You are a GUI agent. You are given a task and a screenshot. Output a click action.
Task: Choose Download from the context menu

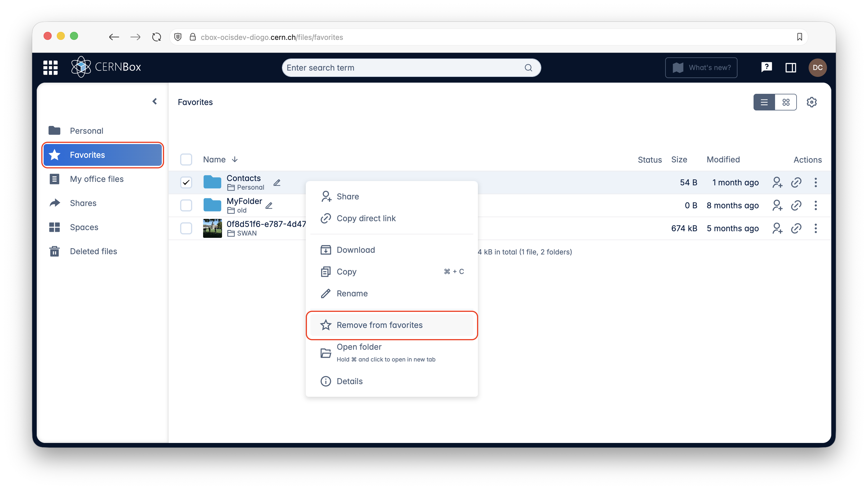(355, 250)
